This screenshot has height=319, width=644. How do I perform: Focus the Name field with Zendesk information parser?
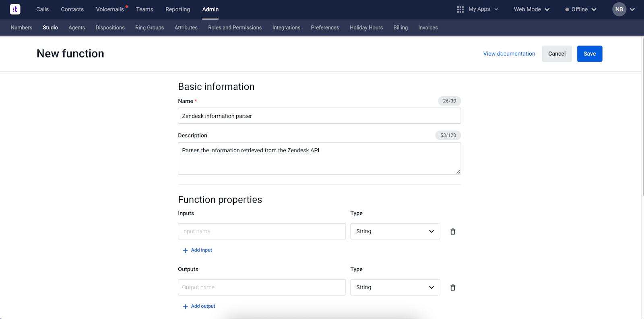(x=319, y=116)
